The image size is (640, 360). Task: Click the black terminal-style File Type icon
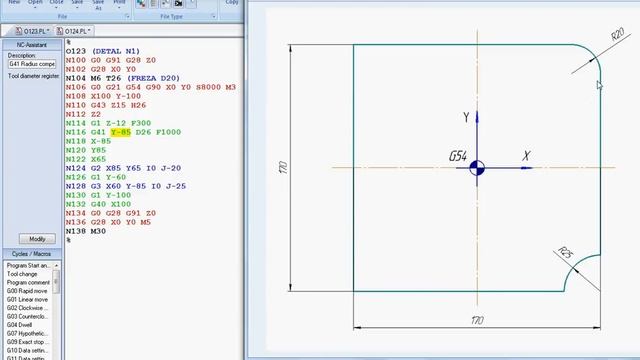coord(178,4)
